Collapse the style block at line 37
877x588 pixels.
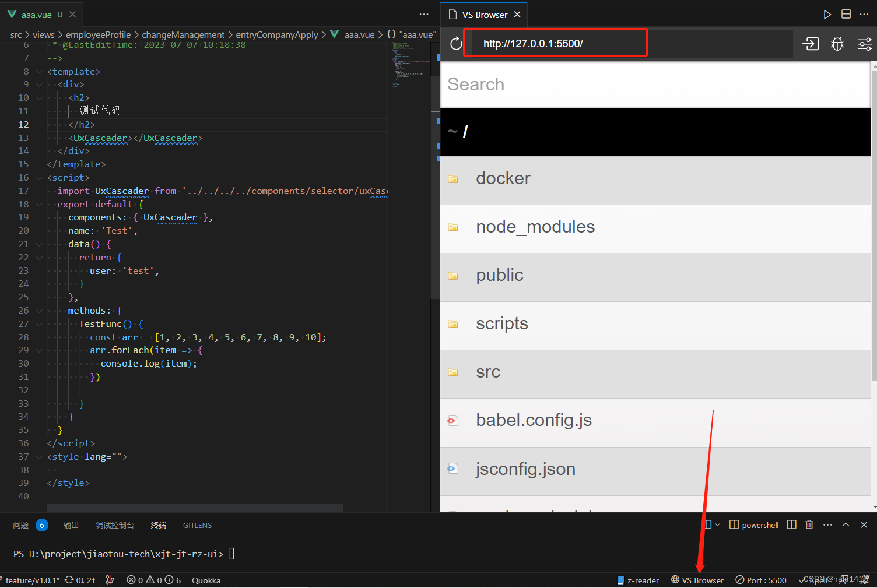(x=39, y=457)
